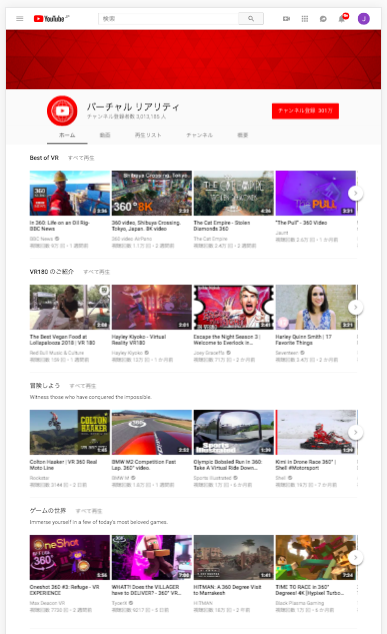Viewport: 387px width, 634px height.
Task: Click the Best of VR section heading
Action: click(44, 158)
